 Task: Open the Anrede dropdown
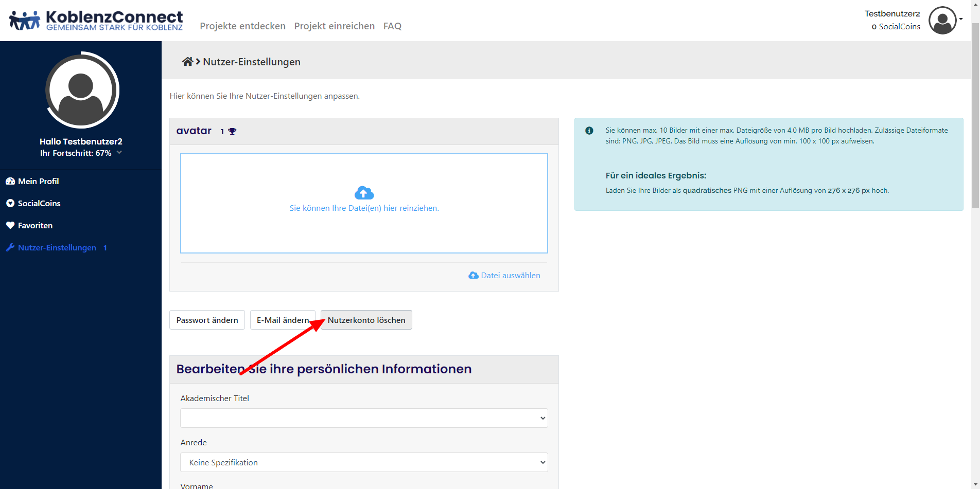tap(363, 462)
